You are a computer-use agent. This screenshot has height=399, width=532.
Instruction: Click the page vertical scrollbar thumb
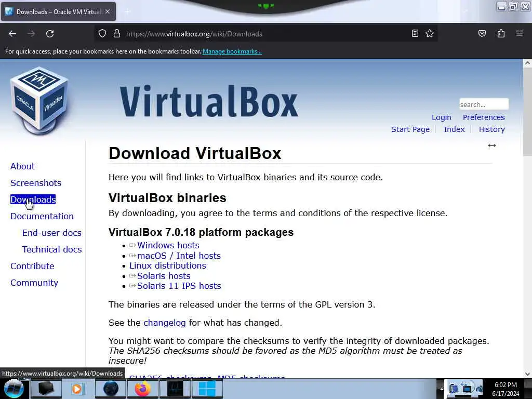[x=527, y=112]
